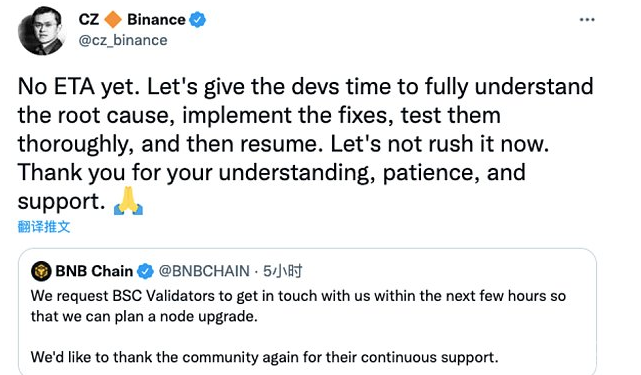
Task: Open the @cz_binance handle link
Action: click(x=123, y=40)
